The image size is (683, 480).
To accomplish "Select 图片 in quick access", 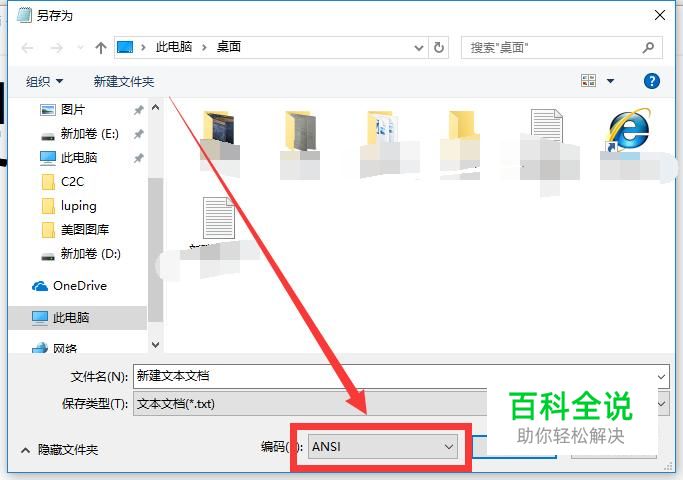I will (x=72, y=109).
